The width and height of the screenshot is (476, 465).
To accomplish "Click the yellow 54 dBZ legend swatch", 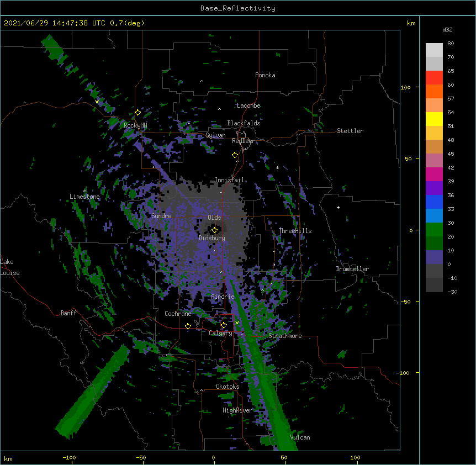I will pyautogui.click(x=434, y=119).
